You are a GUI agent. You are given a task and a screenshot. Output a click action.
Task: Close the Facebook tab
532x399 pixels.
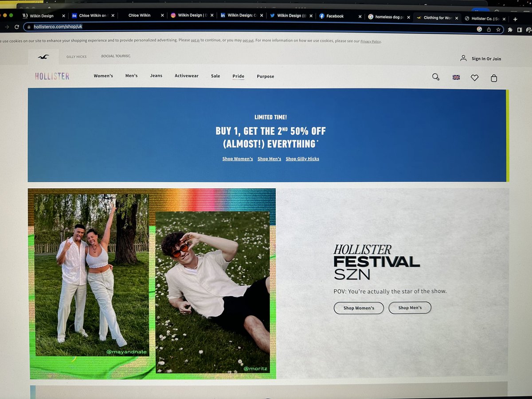click(x=360, y=16)
